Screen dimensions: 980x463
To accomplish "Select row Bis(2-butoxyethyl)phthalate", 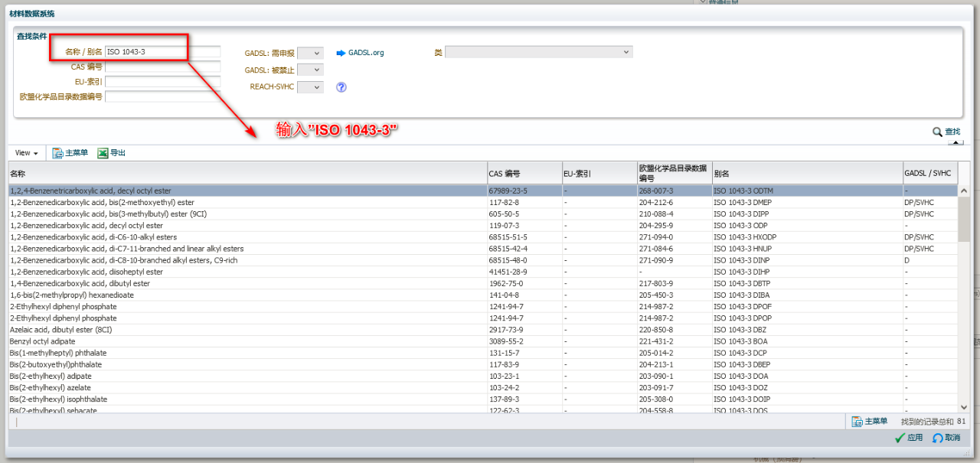I will pos(483,364).
